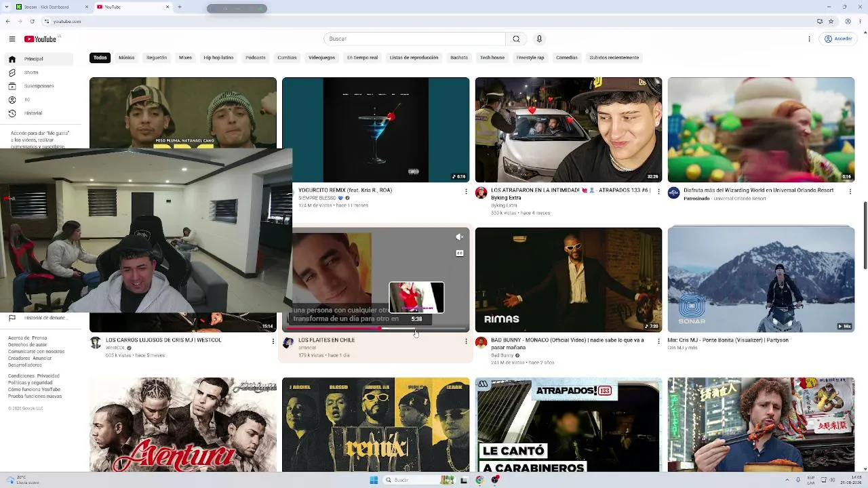The image size is (868, 488).
Task: Select the Videojuegos filter chip
Action: [321, 58]
